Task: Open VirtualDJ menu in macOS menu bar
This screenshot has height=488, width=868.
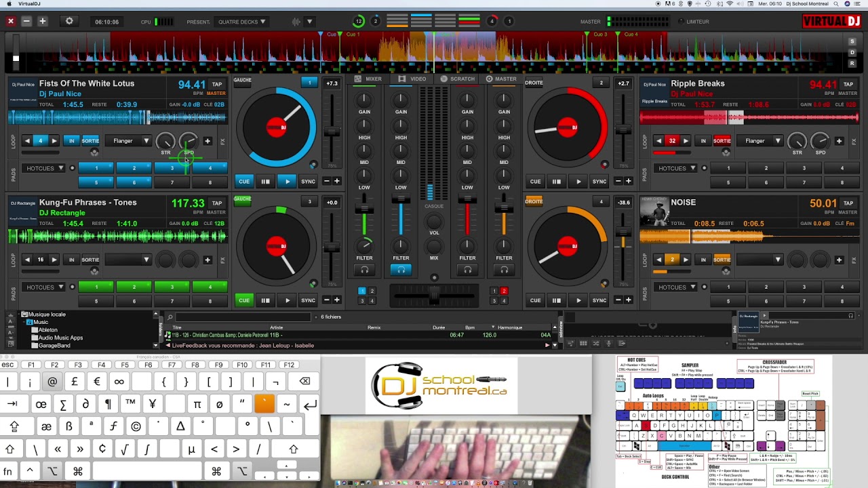Action: [28, 3]
